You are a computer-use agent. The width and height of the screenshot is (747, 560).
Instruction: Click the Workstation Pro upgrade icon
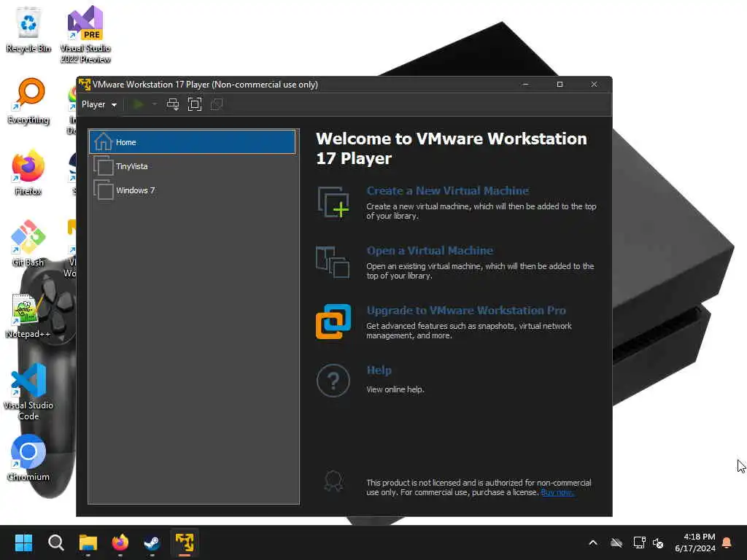click(x=333, y=322)
